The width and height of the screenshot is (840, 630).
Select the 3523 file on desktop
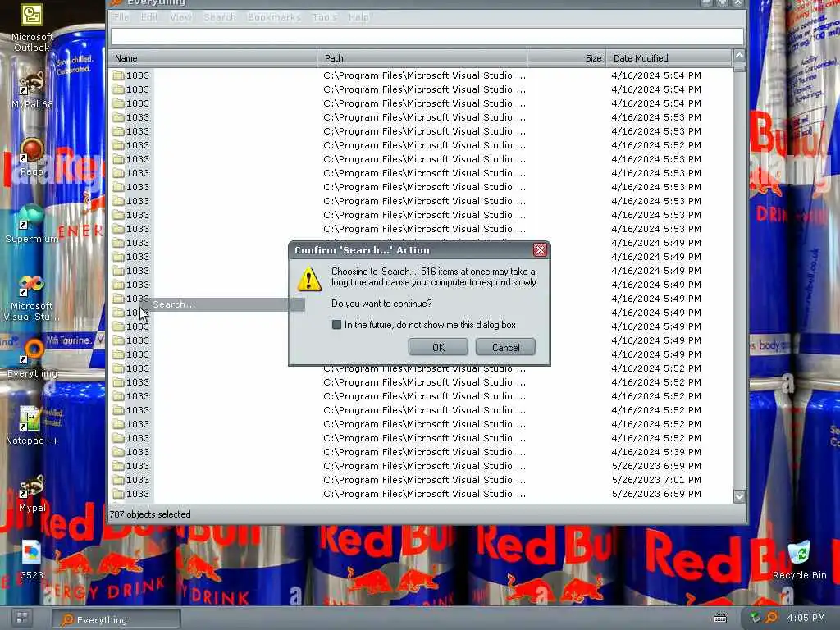[32, 560]
